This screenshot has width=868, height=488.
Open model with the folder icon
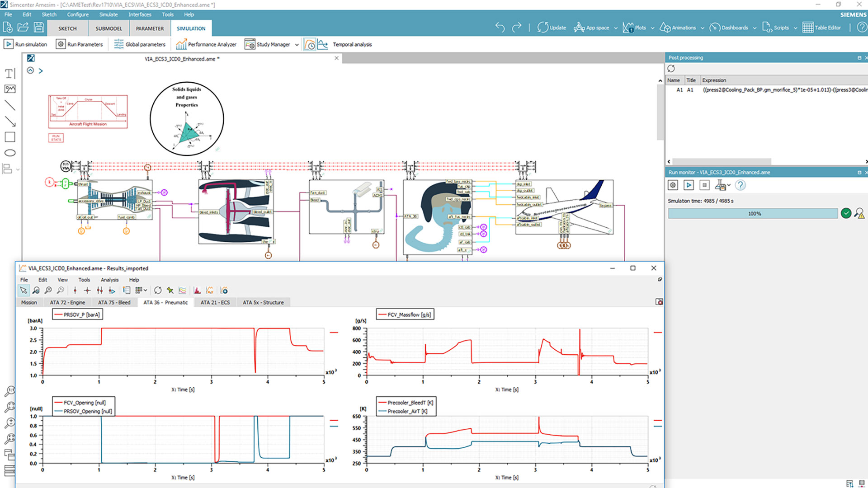tap(23, 28)
